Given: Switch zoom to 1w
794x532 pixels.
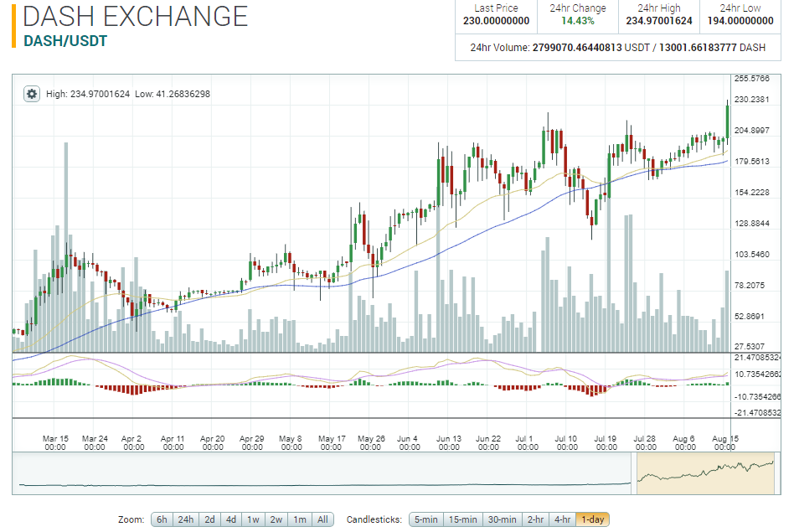Looking at the screenshot, I should click(253, 519).
